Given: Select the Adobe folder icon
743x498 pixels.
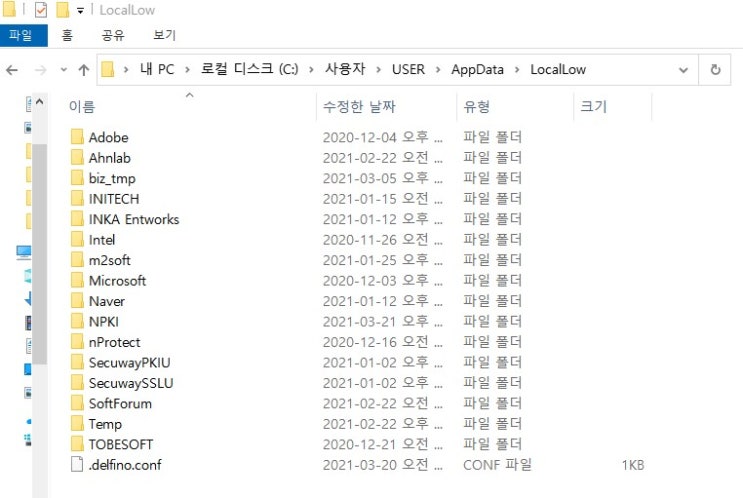Looking at the screenshot, I should point(77,137).
